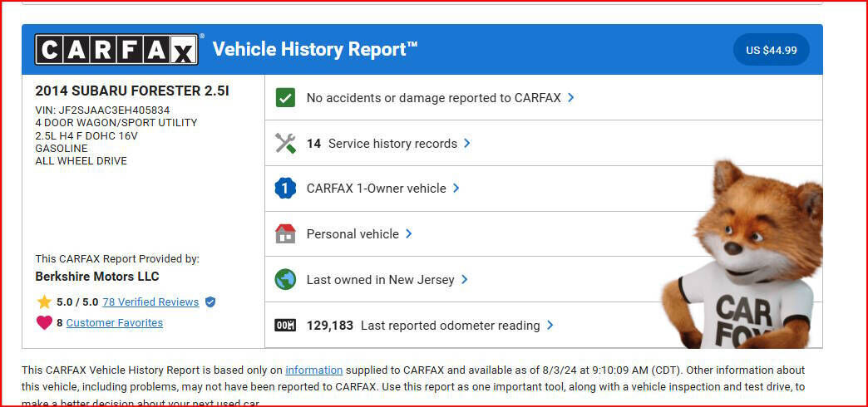The image size is (868, 407).
Task: Click the US $44.99 price button
Action: [771, 50]
